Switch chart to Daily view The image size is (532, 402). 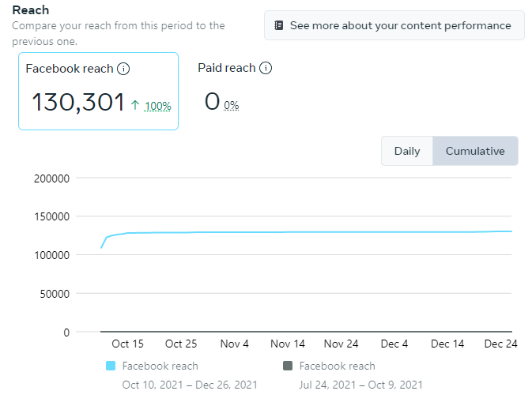[x=407, y=151]
